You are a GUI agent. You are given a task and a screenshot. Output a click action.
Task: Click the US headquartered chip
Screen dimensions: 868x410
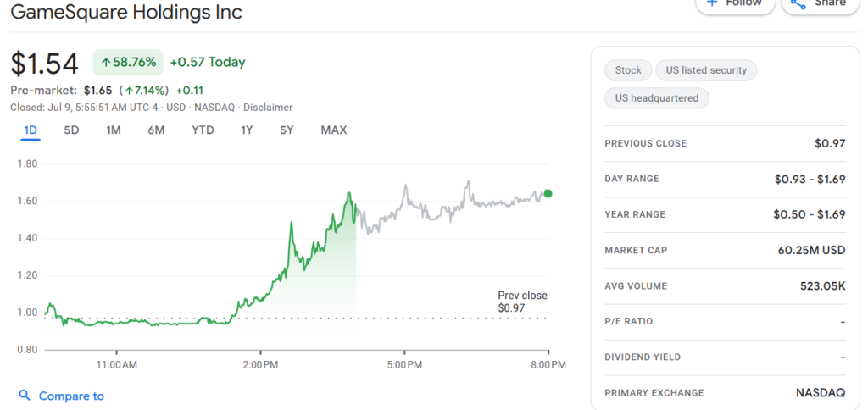(x=657, y=98)
